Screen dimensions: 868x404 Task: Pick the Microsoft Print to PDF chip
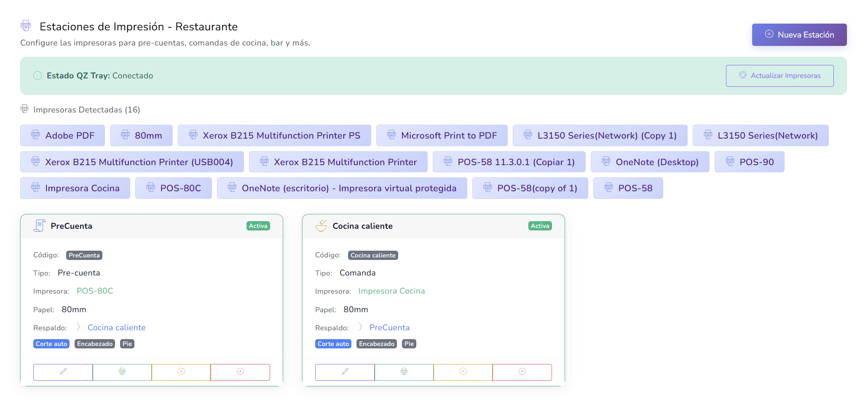[x=442, y=136]
